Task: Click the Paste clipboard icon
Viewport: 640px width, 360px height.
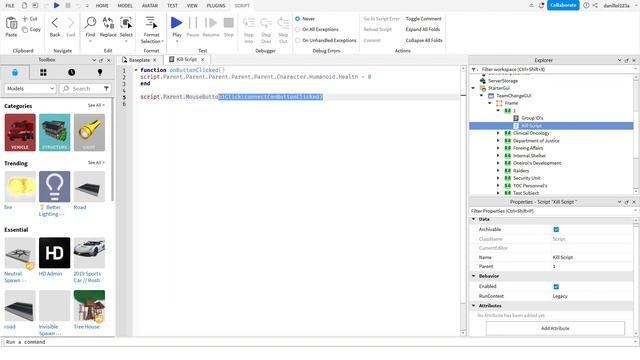Action: point(11,24)
